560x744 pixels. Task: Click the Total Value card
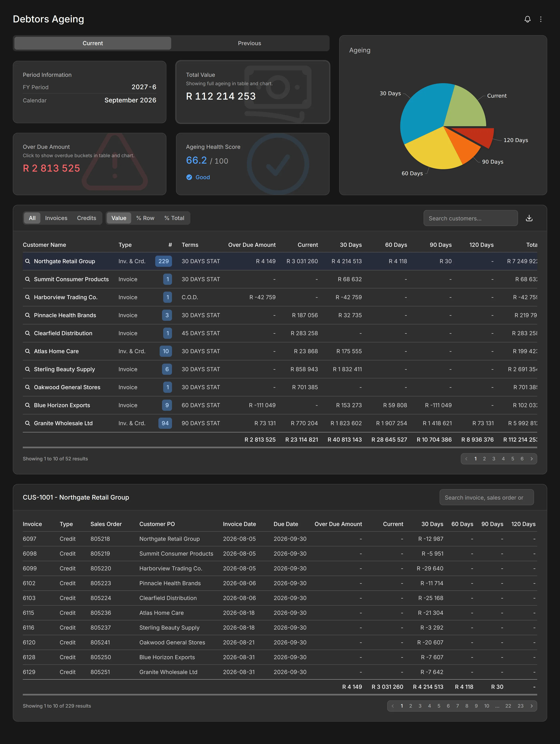pos(253,92)
